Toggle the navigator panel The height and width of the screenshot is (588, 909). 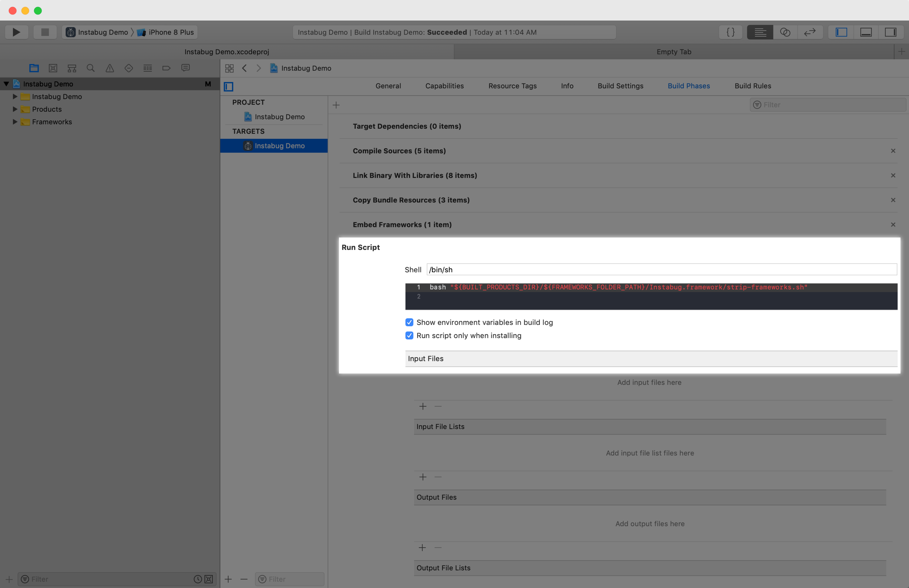(x=841, y=32)
